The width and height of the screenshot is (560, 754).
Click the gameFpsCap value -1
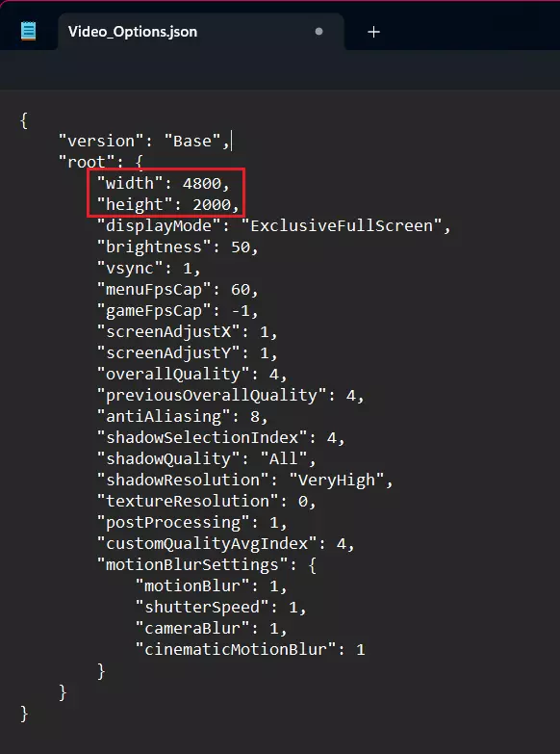click(x=241, y=310)
